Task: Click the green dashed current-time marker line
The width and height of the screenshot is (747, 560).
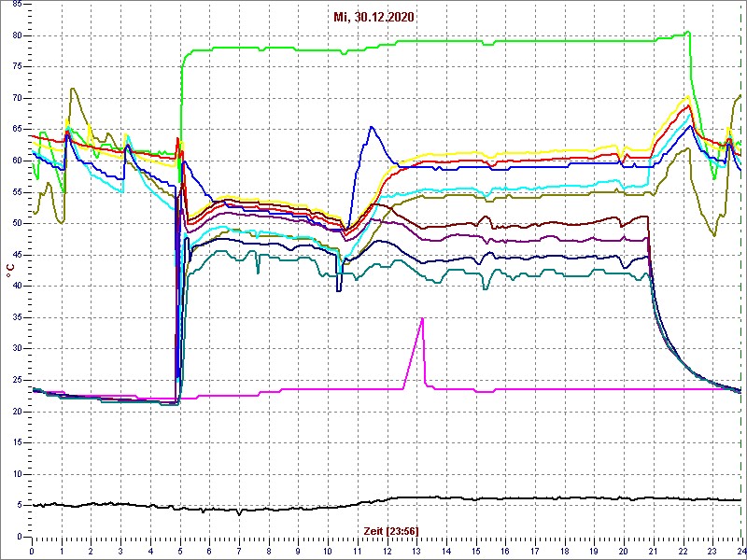Action: coord(740,271)
